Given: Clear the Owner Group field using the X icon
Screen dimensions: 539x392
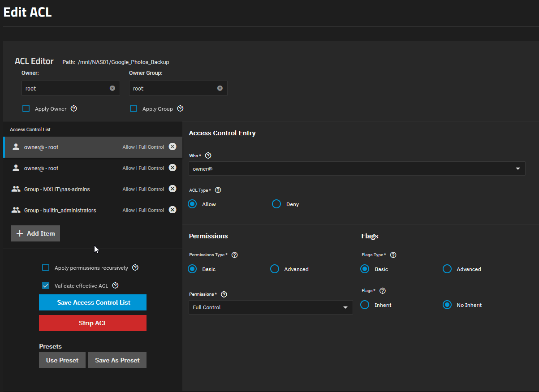Looking at the screenshot, I should (220, 88).
